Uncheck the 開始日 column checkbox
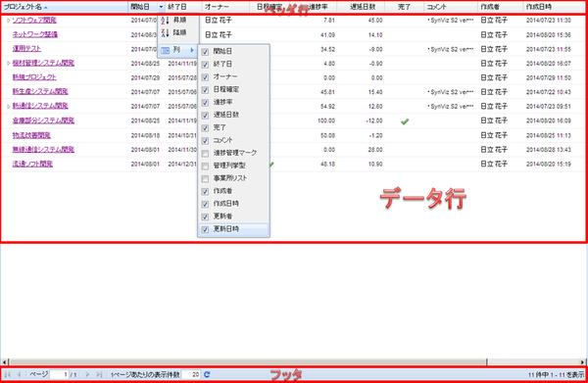 205,52
